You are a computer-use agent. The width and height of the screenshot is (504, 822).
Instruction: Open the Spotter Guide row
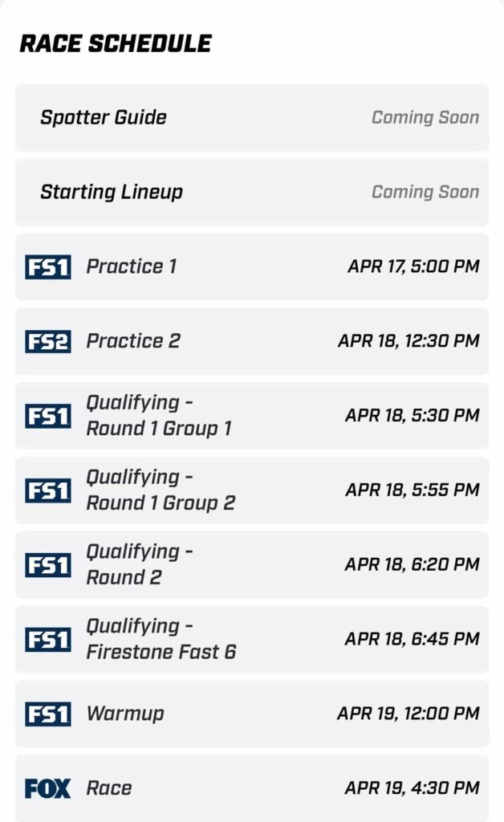[104, 117]
